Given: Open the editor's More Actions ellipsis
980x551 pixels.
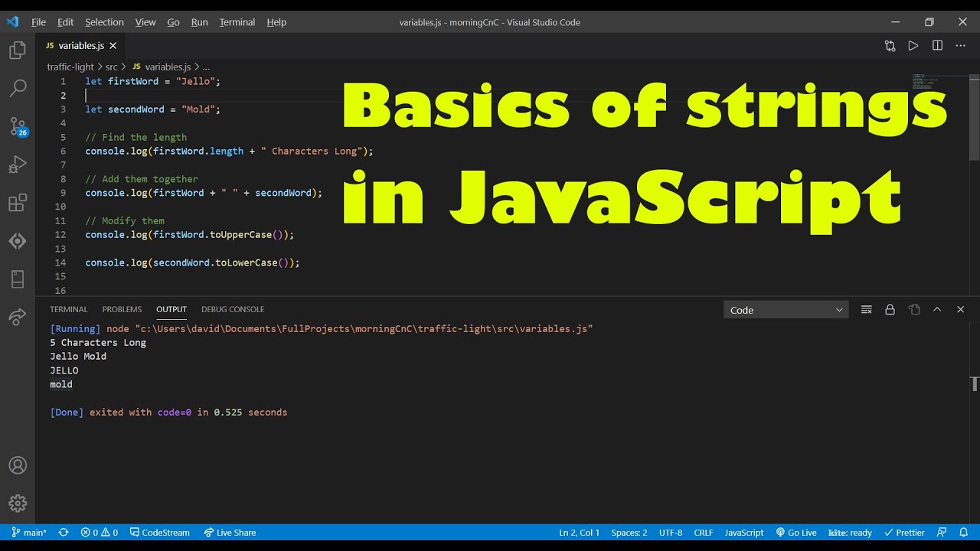Looking at the screenshot, I should [961, 46].
